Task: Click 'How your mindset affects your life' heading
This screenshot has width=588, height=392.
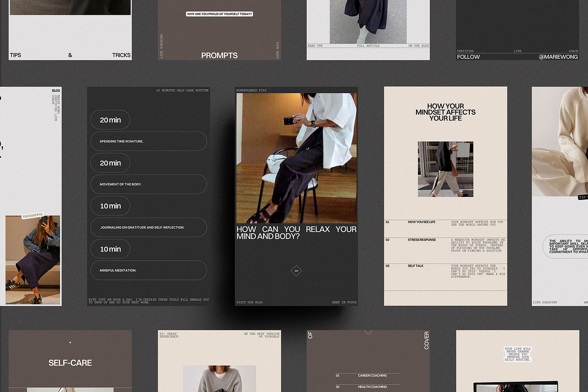Action: (445, 112)
